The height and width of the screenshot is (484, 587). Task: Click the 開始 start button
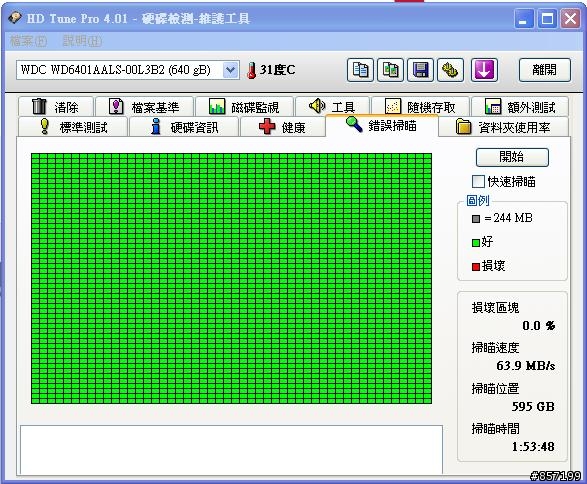512,157
